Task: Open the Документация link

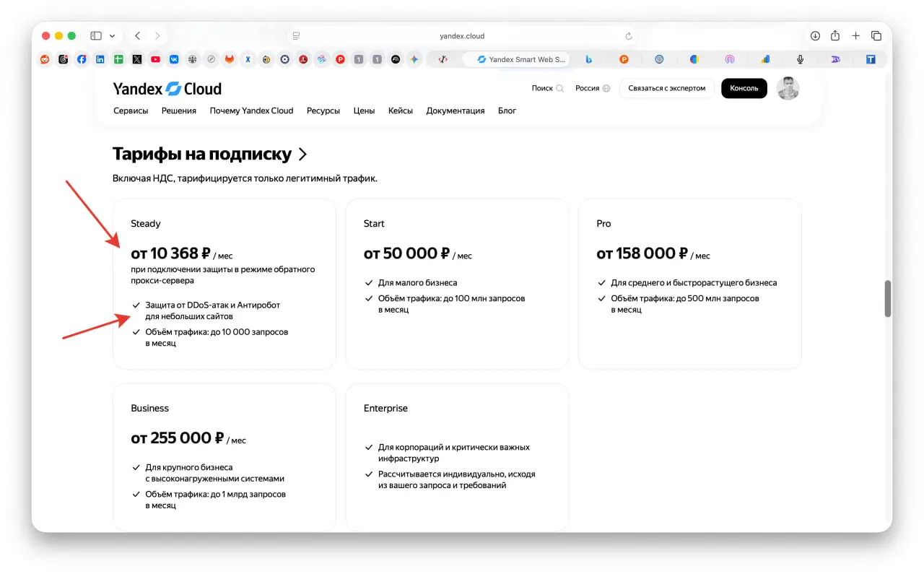Action: pyautogui.click(x=456, y=110)
